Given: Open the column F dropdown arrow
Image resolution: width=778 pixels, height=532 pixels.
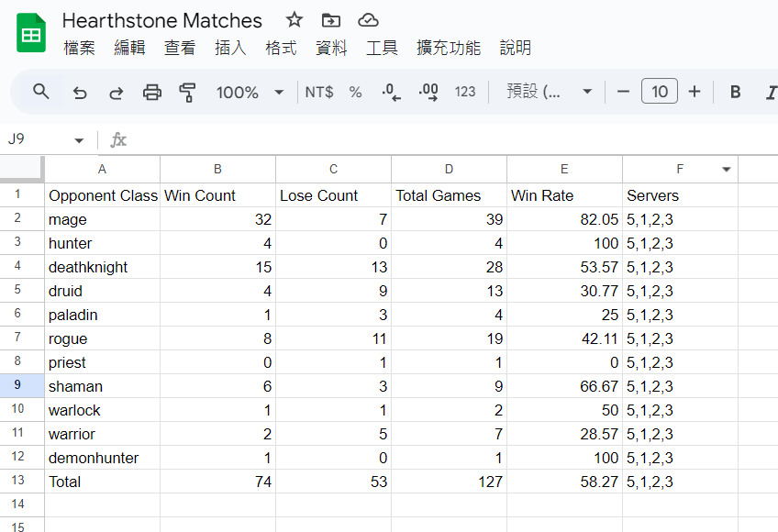Looking at the screenshot, I should coord(726,170).
